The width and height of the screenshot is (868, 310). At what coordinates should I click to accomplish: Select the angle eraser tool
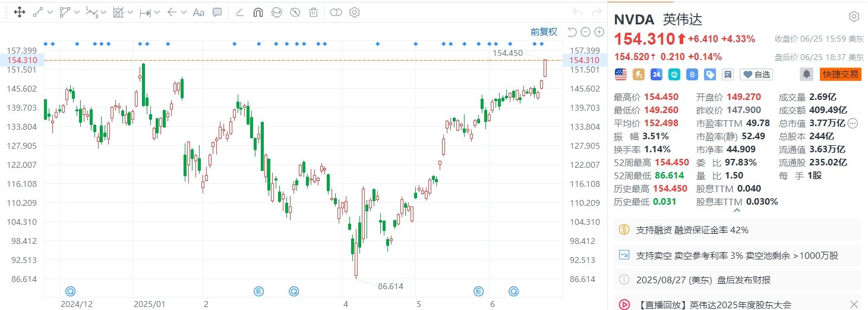[x=239, y=12]
